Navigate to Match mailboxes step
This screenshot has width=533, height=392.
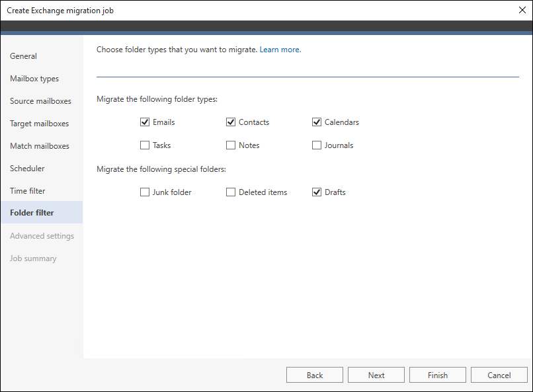pyautogui.click(x=40, y=146)
